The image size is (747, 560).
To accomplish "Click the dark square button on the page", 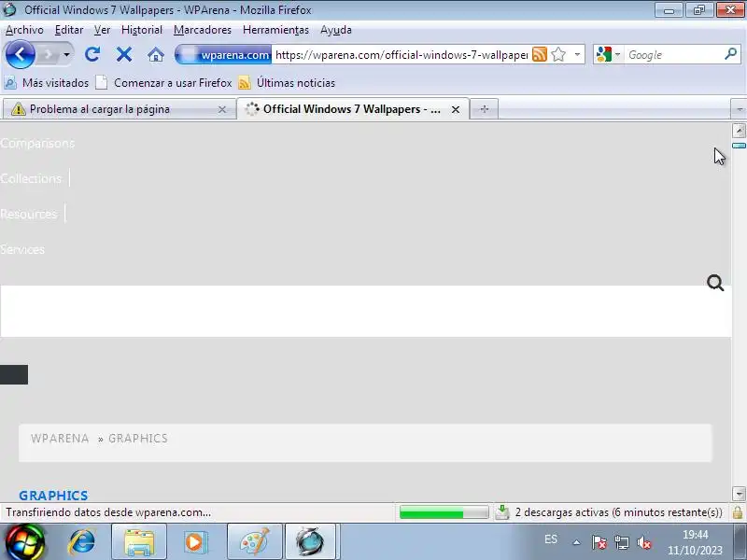I will pyautogui.click(x=14, y=375).
